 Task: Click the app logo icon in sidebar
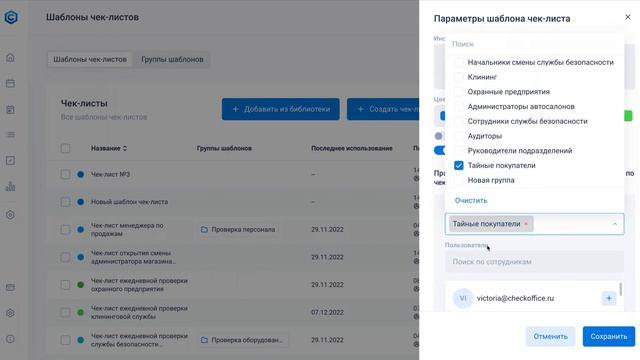point(11,17)
